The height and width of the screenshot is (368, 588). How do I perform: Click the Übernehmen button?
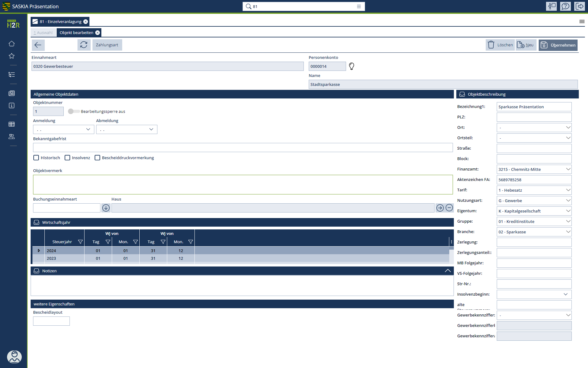click(558, 45)
